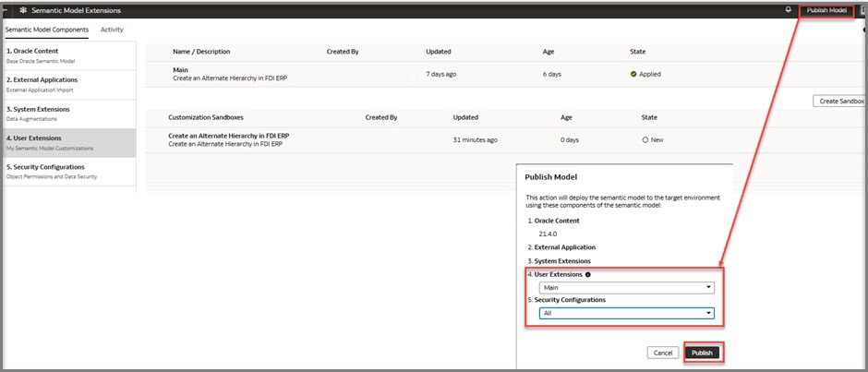Click the back arrow in the header
Viewport: 868px width, 372px height.
5,10
